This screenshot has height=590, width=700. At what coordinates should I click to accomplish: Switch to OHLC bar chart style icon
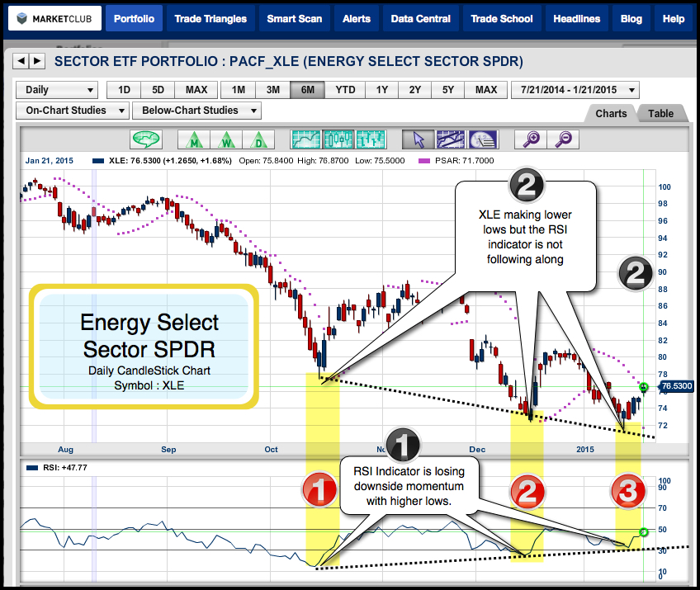pyautogui.click(x=371, y=139)
